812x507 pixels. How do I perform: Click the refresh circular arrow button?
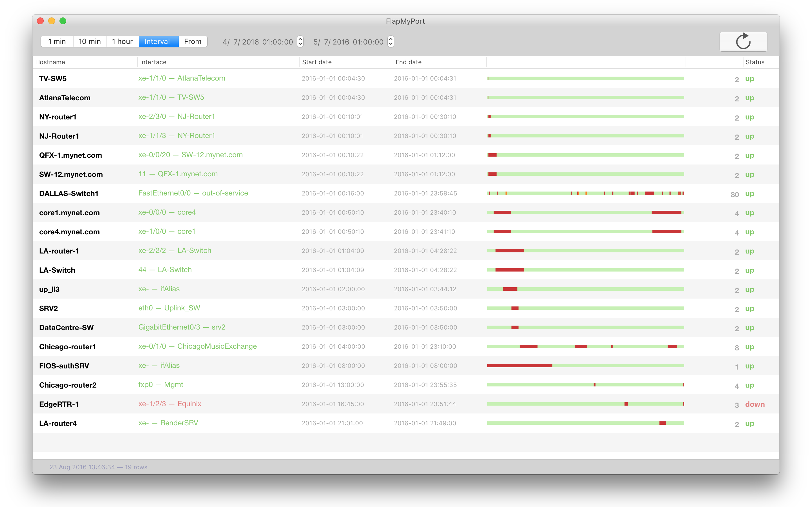[x=743, y=42]
